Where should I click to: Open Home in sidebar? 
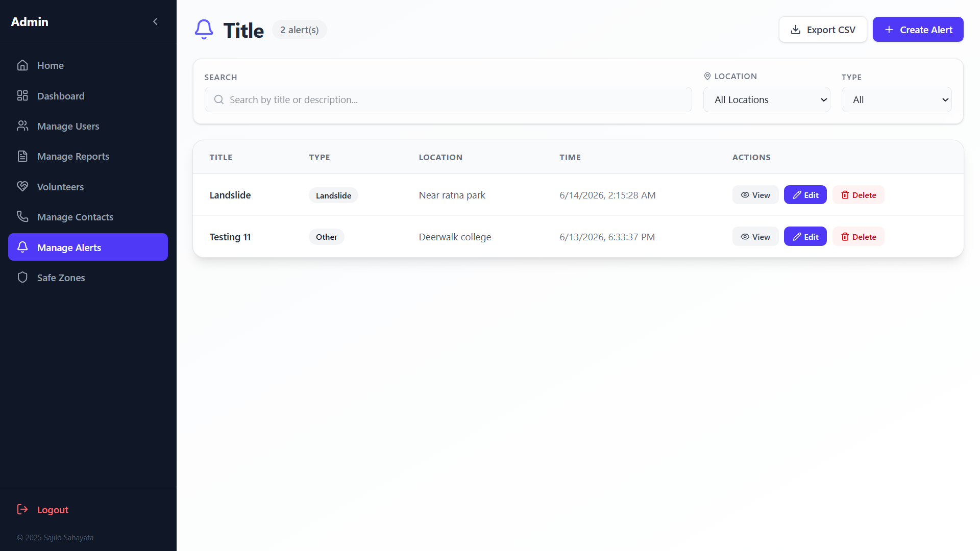coord(88,65)
